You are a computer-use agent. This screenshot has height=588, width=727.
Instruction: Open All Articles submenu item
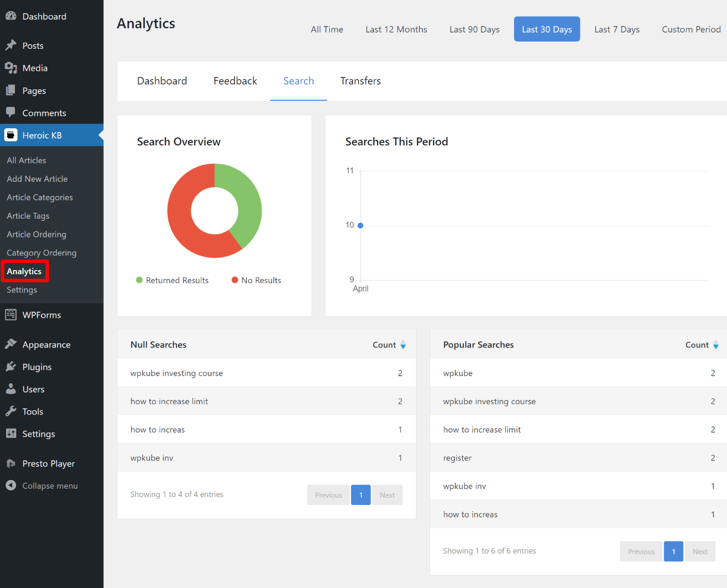[26, 160]
